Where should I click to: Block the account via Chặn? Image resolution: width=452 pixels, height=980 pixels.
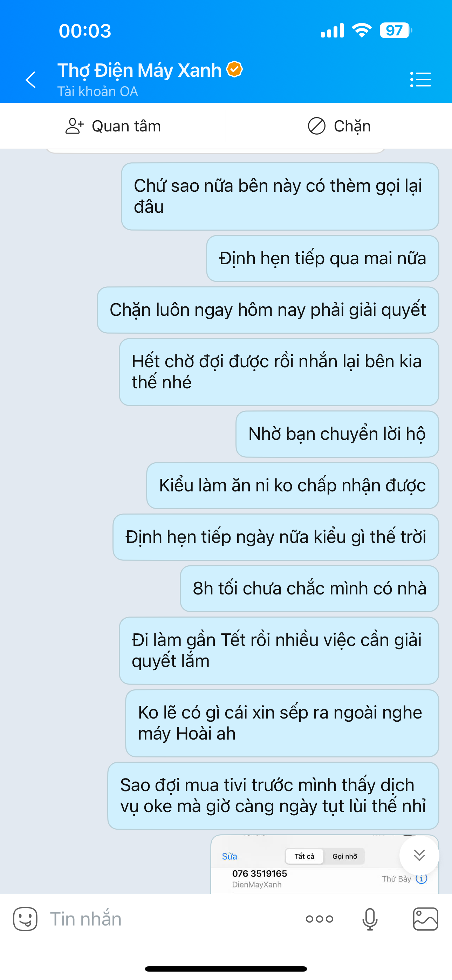click(x=339, y=126)
